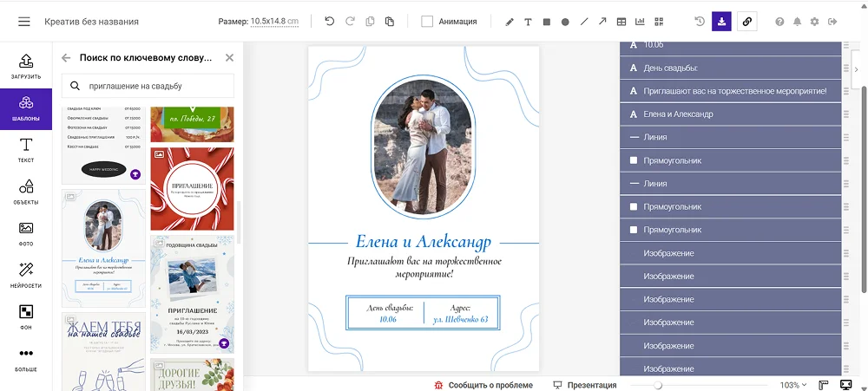Screen dimensions: 868x391
Task: Enable the Анимация checkbox
Action: point(427,22)
